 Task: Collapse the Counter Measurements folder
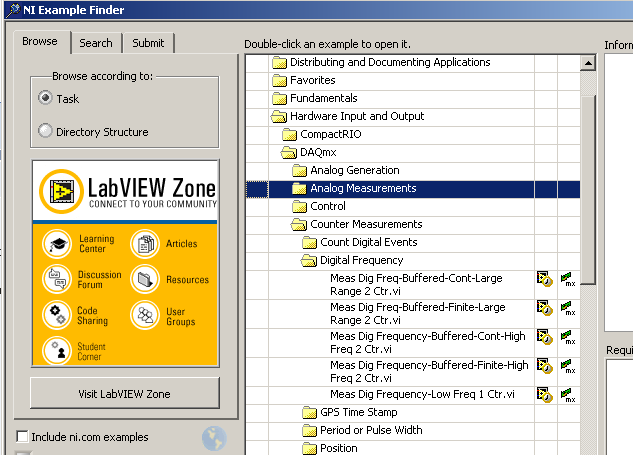[299, 224]
